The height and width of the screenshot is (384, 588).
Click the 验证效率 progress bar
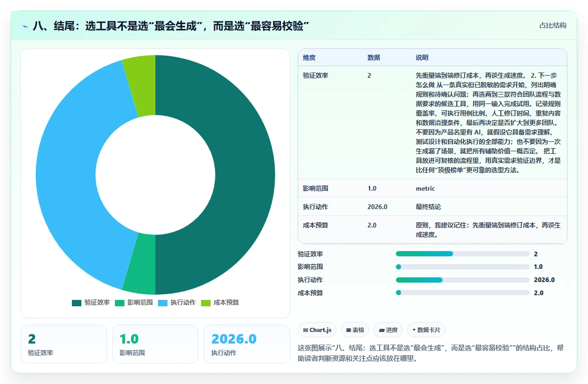point(463,254)
